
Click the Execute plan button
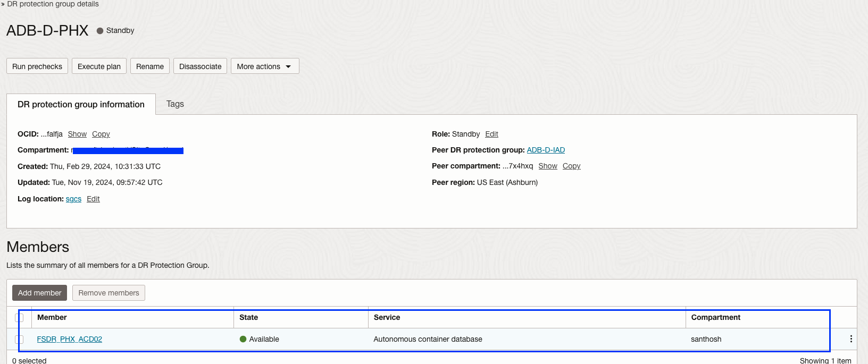[99, 66]
